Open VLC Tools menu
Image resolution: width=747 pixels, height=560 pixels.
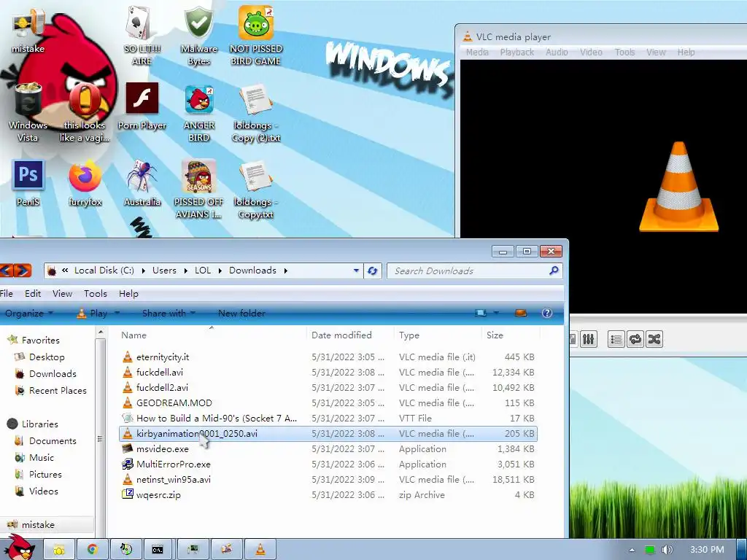click(624, 52)
